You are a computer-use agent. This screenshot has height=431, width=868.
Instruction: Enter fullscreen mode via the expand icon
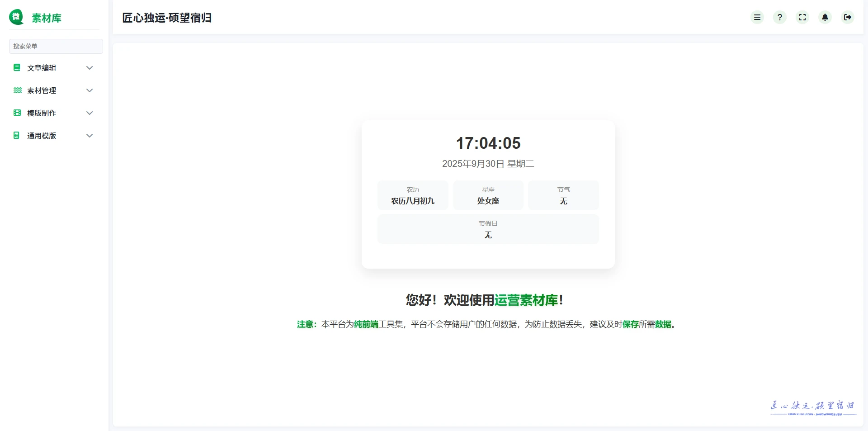802,17
